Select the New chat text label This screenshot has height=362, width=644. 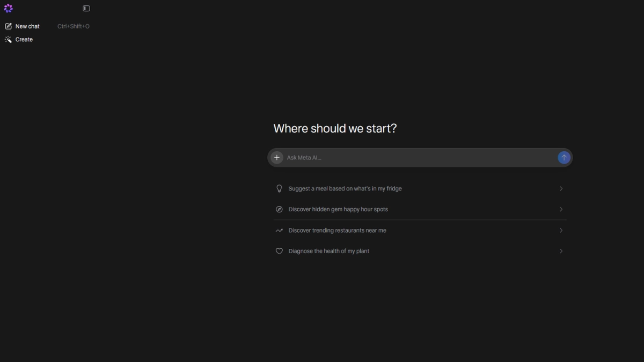tap(27, 26)
